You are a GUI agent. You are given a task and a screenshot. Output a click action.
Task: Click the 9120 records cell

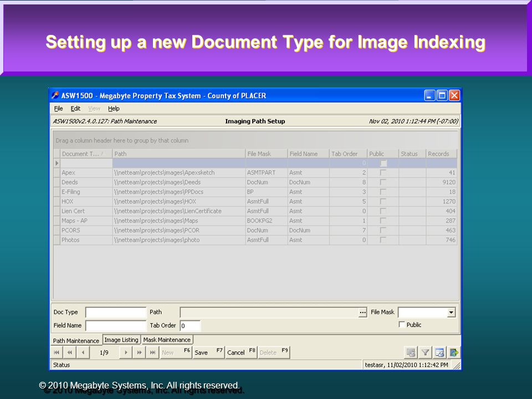point(442,182)
